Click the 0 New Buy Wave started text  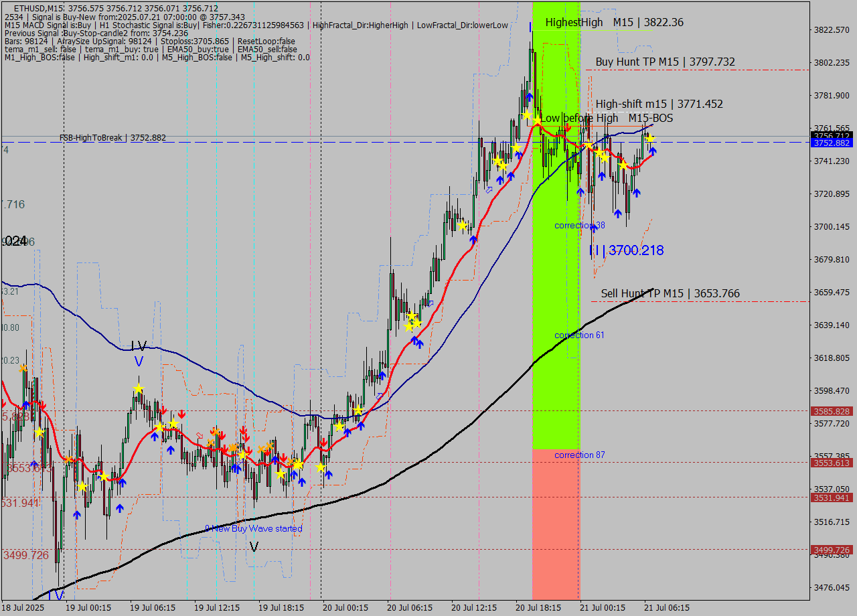[254, 528]
